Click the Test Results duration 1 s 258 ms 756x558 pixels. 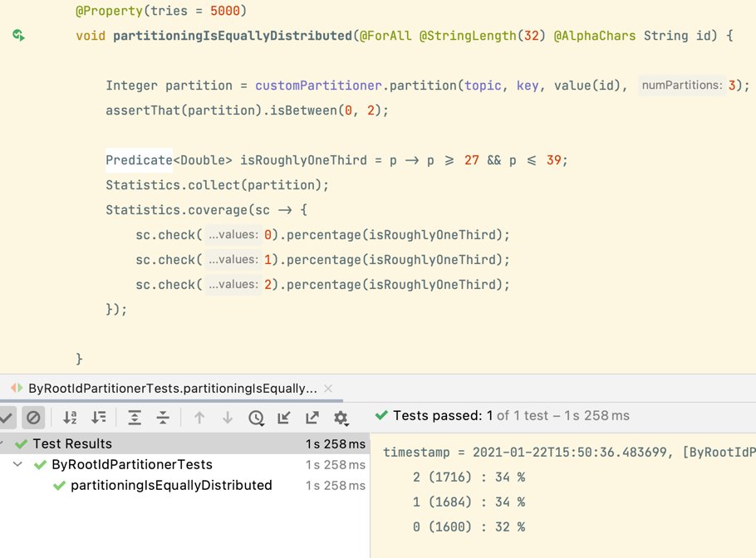pos(336,443)
